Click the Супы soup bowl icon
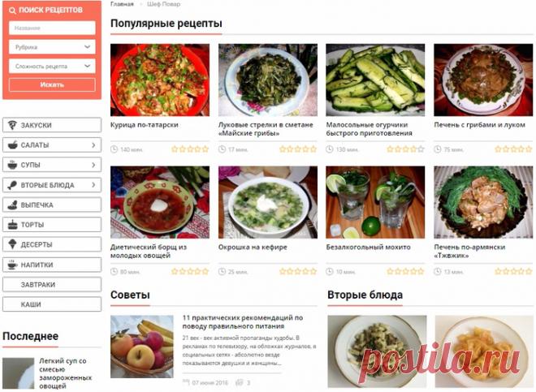Screen dimensions: 536x392 point(12,165)
